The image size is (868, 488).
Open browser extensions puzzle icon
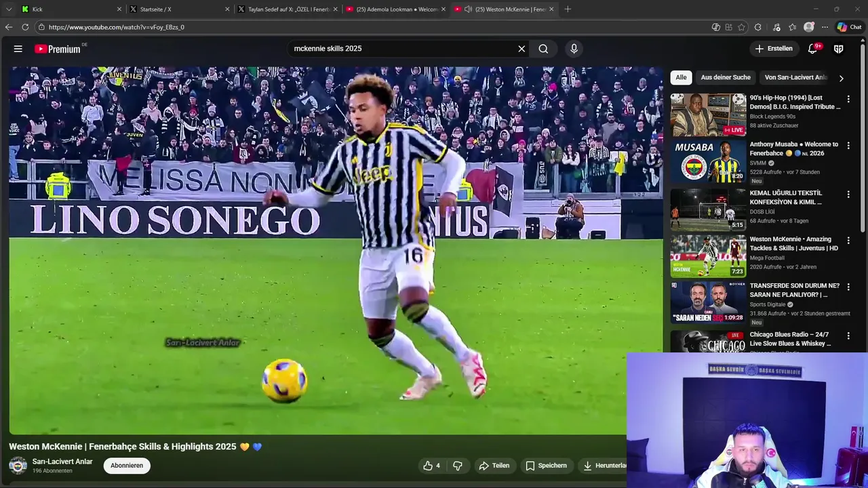coord(758,27)
